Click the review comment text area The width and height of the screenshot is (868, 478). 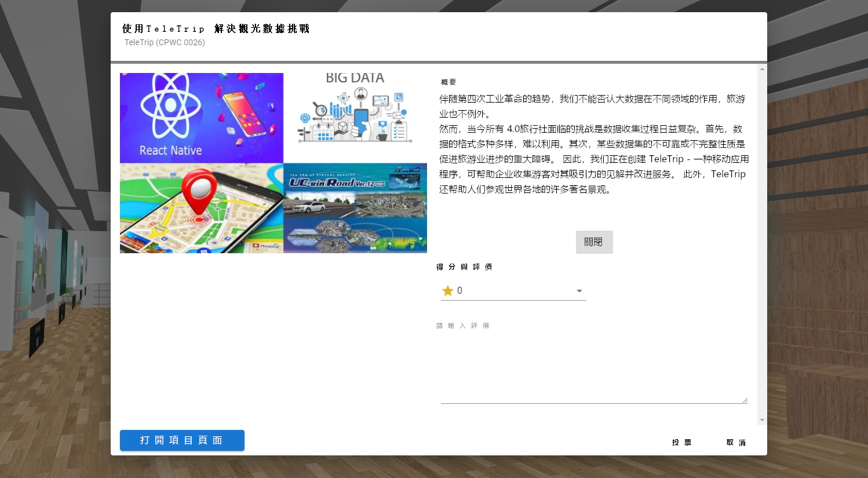click(x=595, y=368)
